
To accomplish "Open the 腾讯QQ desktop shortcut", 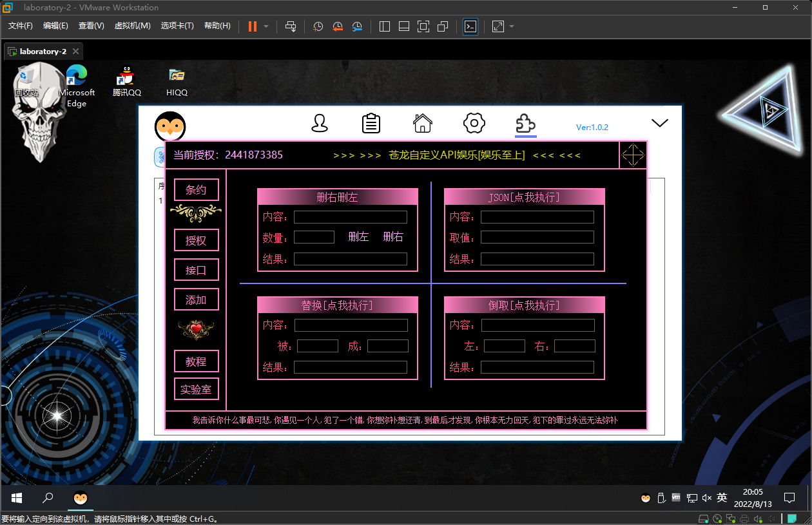I will 127,81.
